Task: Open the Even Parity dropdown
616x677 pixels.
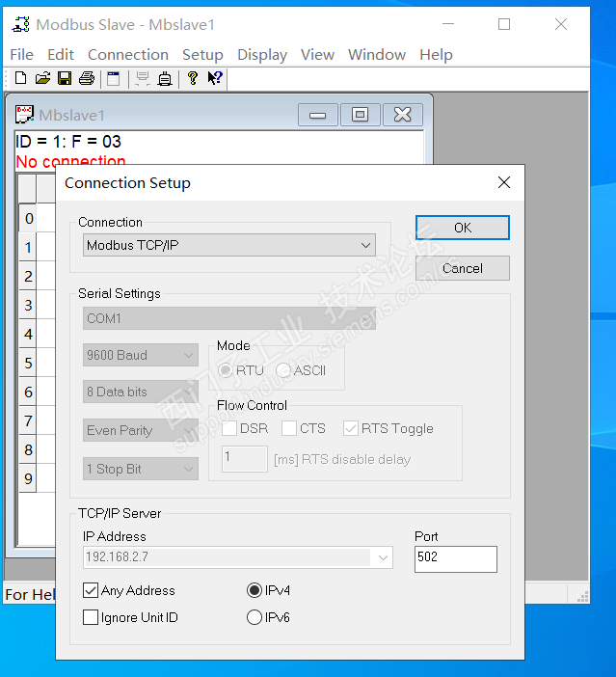Action: [141, 430]
